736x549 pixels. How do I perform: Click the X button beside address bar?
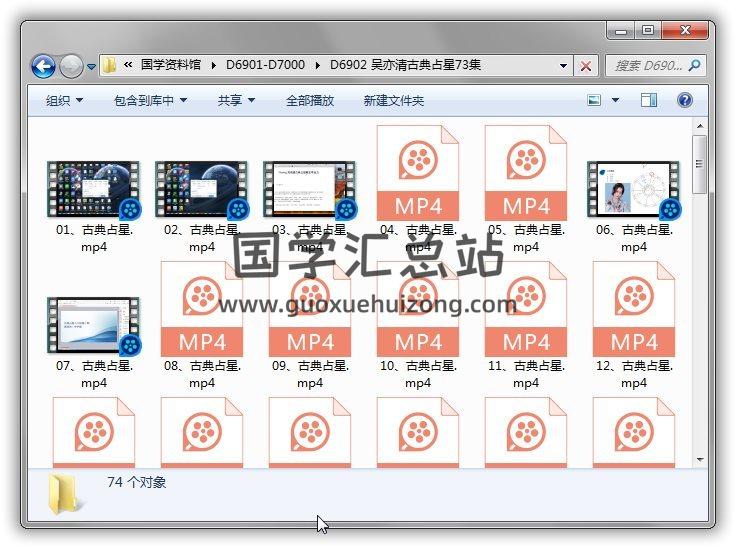pos(586,66)
